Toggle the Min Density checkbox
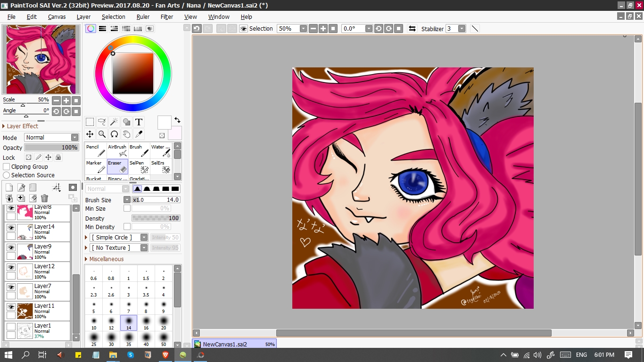The image size is (644, 362). coord(127,227)
